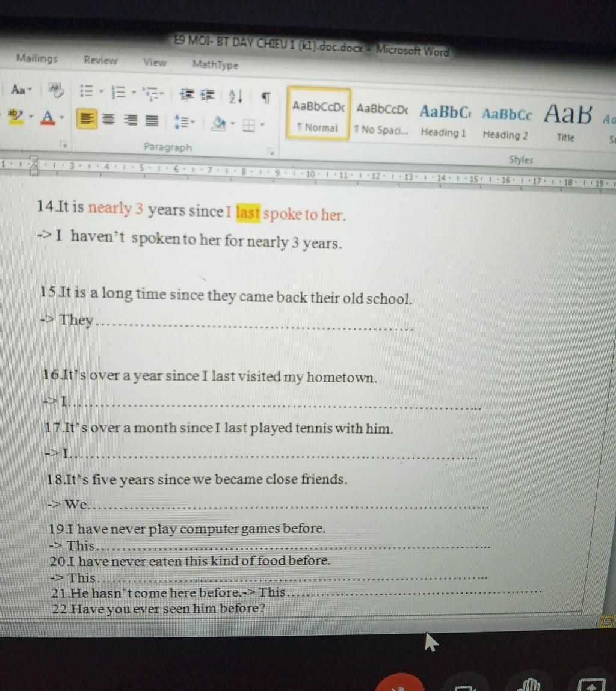Screen dimensions: 616x691
Task: Apply a bulleted list
Action: click(86, 91)
